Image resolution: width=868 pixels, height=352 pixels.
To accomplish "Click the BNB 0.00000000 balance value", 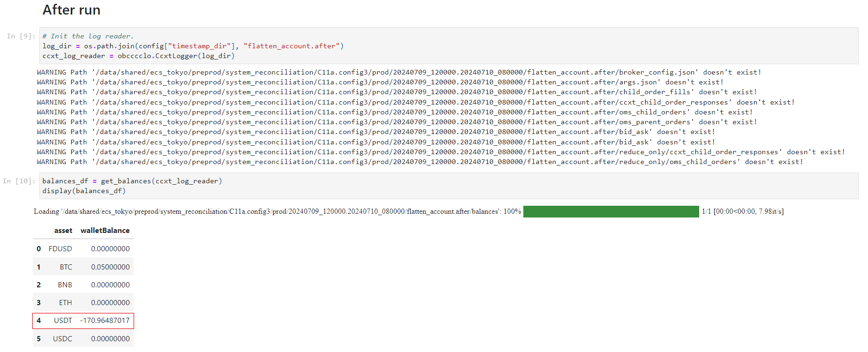I will pyautogui.click(x=110, y=285).
